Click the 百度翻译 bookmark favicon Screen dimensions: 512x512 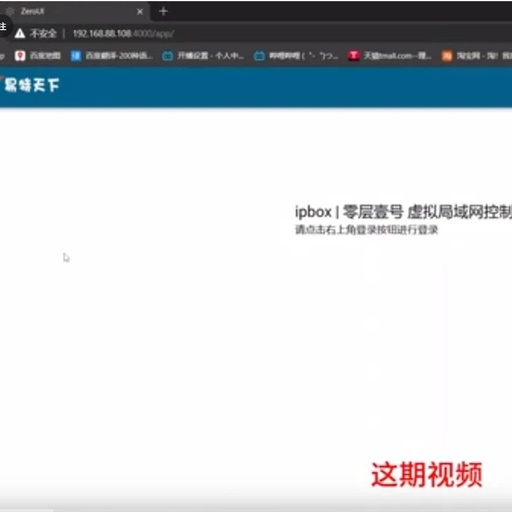click(x=76, y=56)
